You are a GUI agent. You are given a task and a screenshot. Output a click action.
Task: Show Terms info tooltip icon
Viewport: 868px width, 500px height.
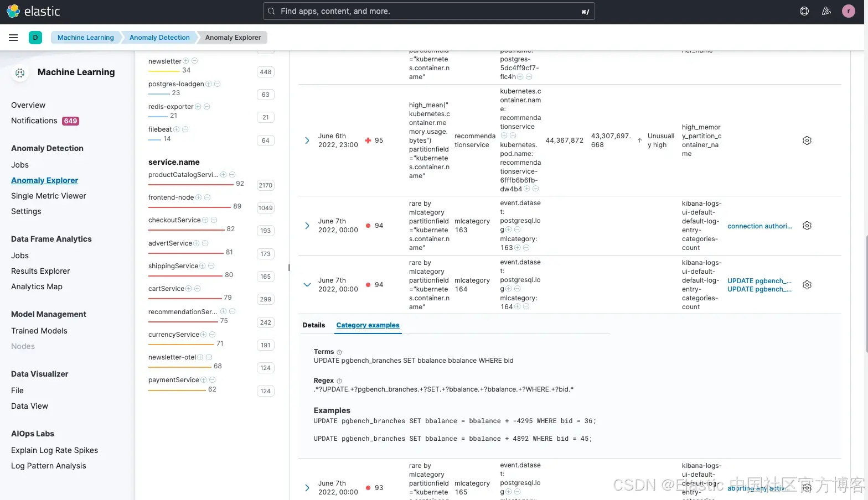(x=339, y=352)
